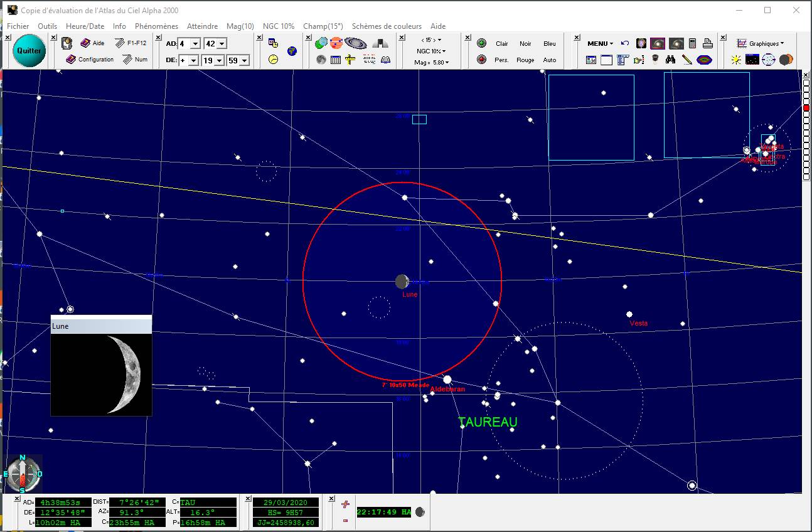Click the Earth globe icon
Screen dimensions: 812x532
(x=292, y=51)
